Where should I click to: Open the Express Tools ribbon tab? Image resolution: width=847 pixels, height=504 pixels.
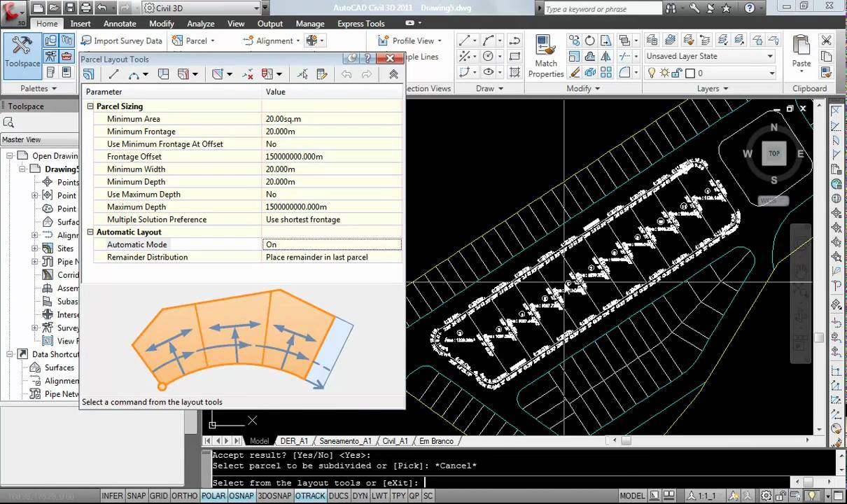pyautogui.click(x=361, y=24)
